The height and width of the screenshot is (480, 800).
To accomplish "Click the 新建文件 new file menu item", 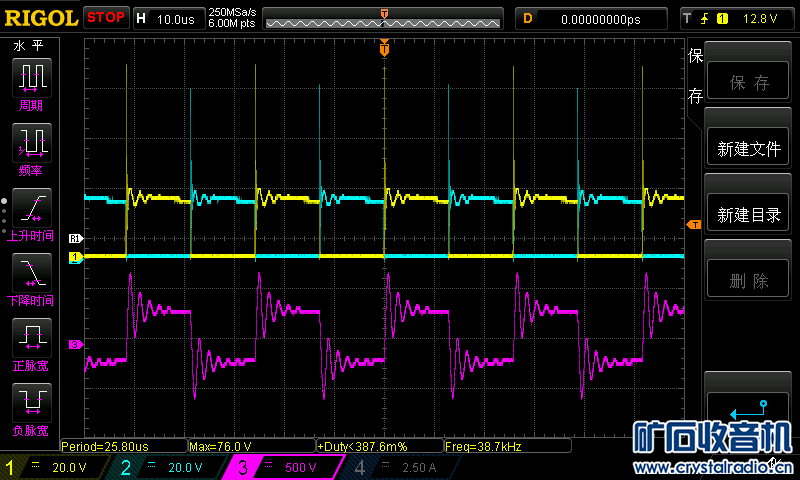I will click(x=748, y=148).
